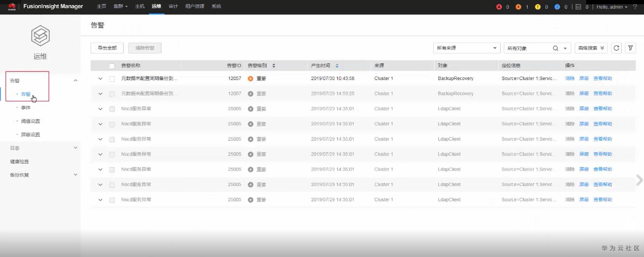Image resolution: width=644 pixels, height=257 pixels.
Task: Select the 运维 tab
Action: click(x=156, y=6)
